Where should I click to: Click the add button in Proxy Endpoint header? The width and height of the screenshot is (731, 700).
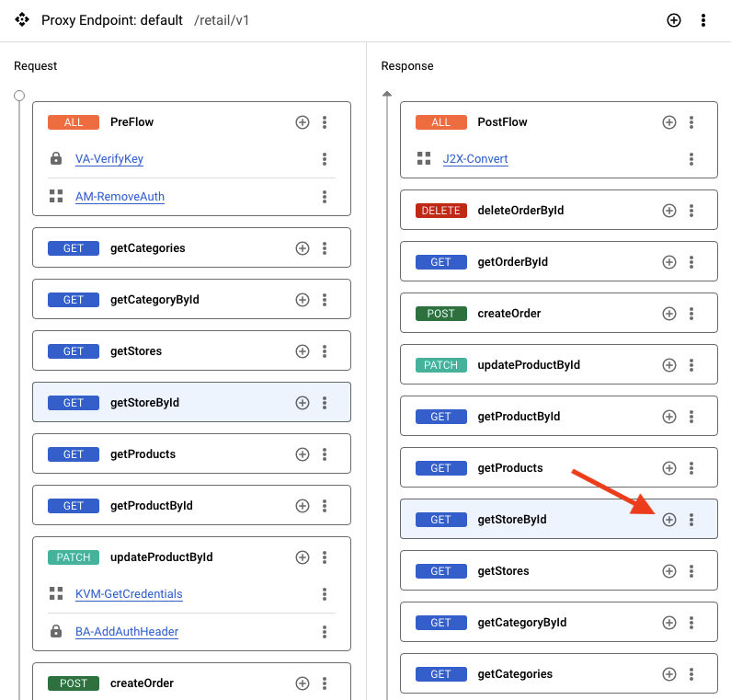point(674,20)
